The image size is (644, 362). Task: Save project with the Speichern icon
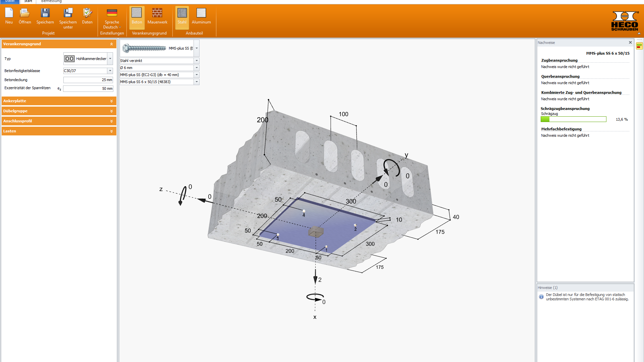click(45, 16)
